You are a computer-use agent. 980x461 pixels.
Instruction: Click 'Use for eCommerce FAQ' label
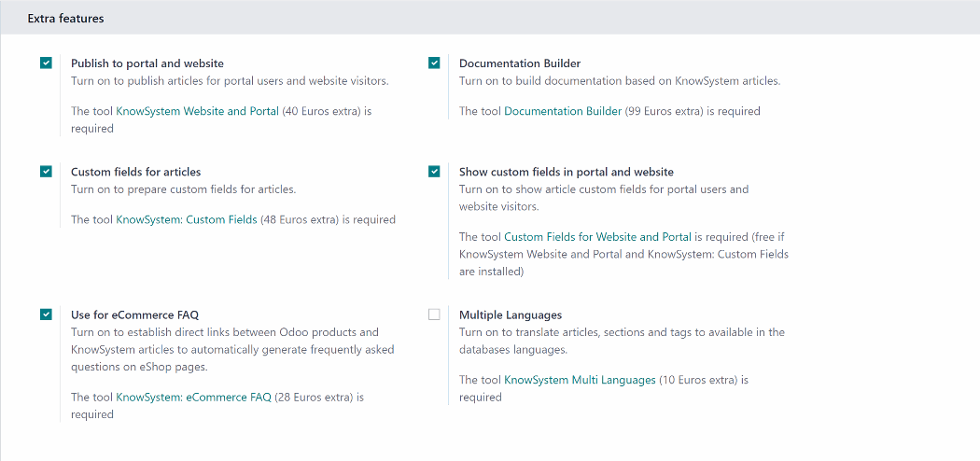click(x=135, y=314)
